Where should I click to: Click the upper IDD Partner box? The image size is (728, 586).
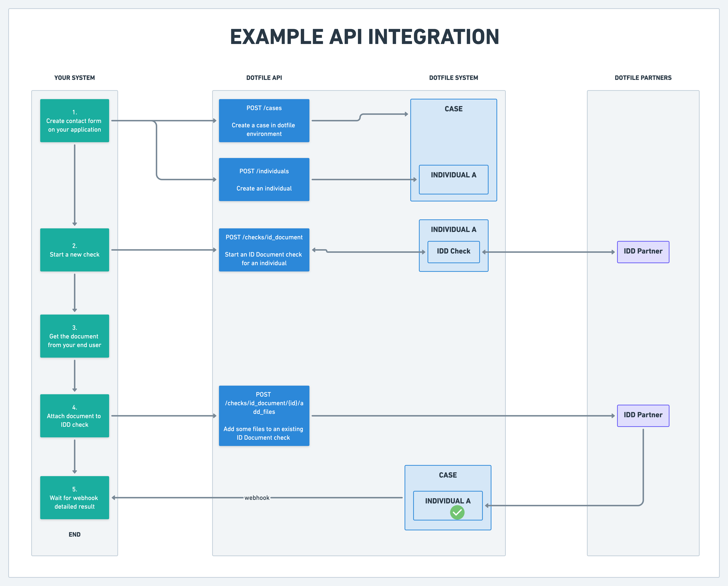tap(643, 252)
